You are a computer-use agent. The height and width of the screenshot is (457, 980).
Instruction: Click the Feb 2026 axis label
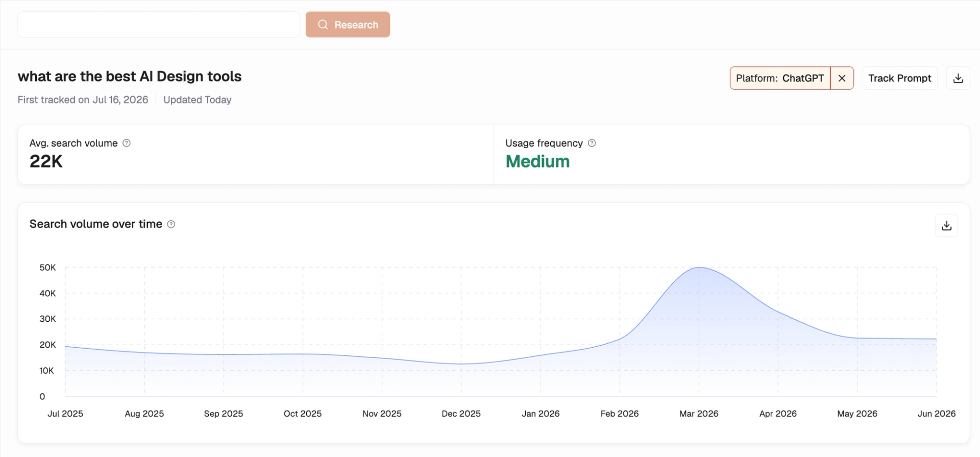[620, 414]
